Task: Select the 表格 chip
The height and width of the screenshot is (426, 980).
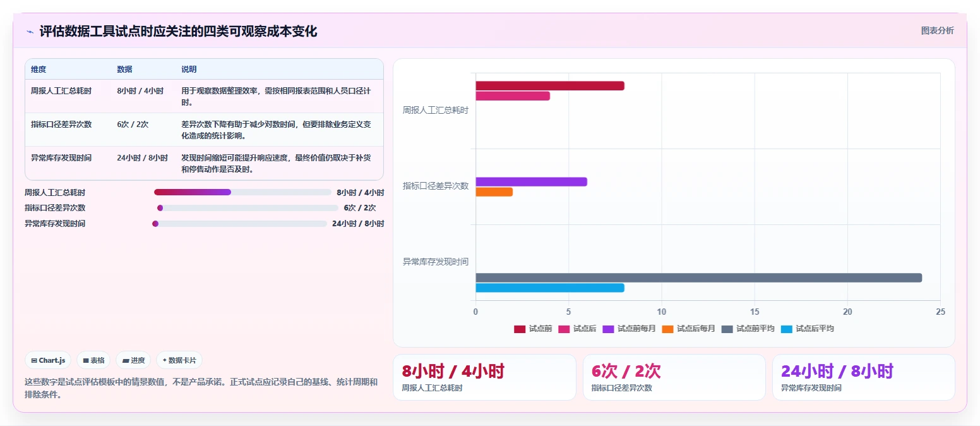Action: (x=93, y=360)
